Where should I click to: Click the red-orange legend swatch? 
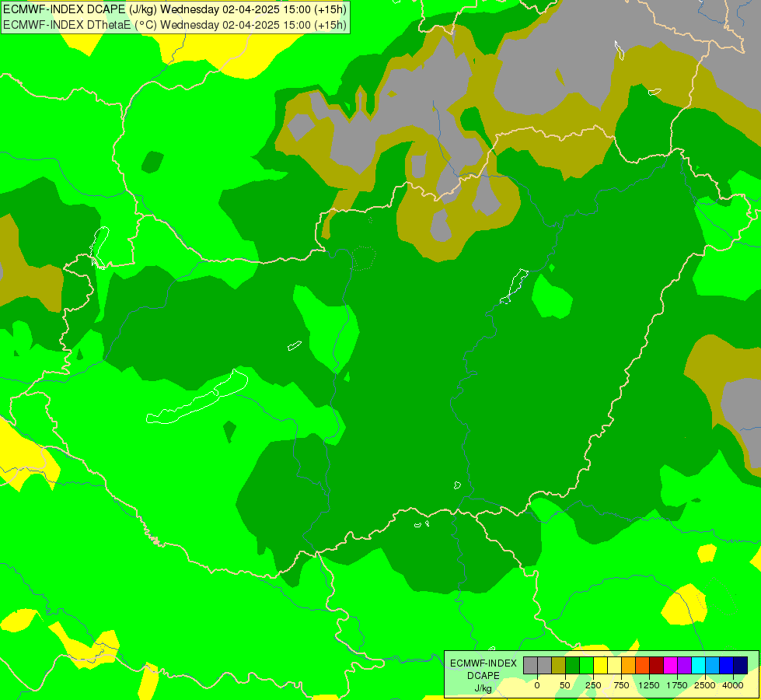[x=643, y=665]
